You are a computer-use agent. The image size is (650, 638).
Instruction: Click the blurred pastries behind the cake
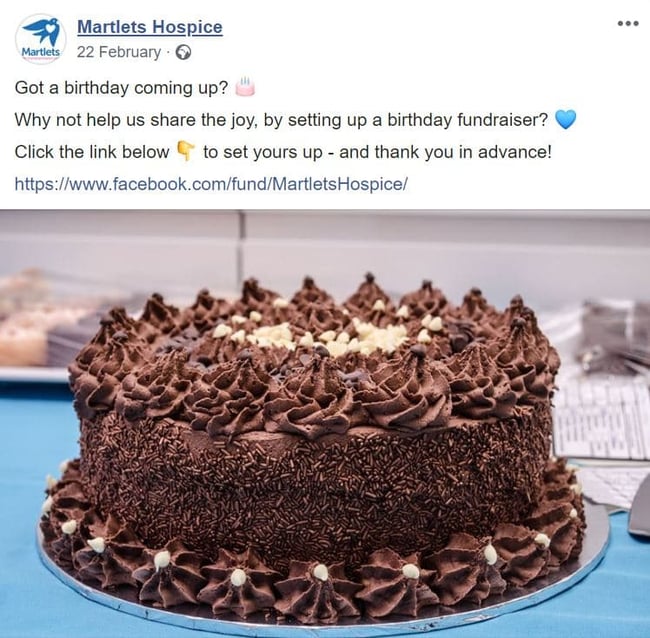pos(33,321)
